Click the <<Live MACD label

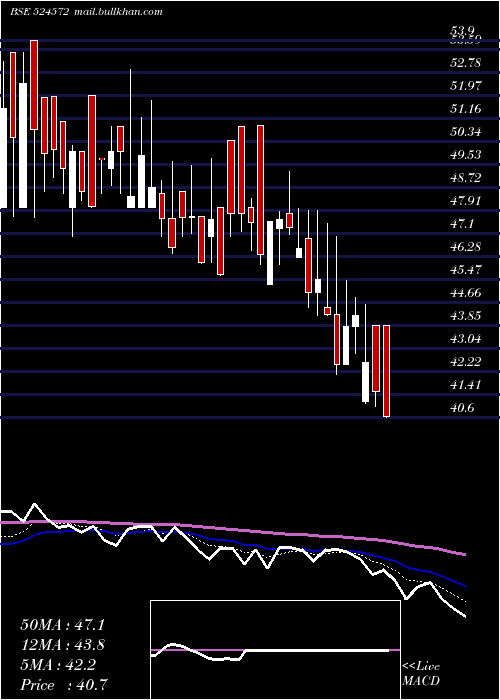click(x=421, y=674)
